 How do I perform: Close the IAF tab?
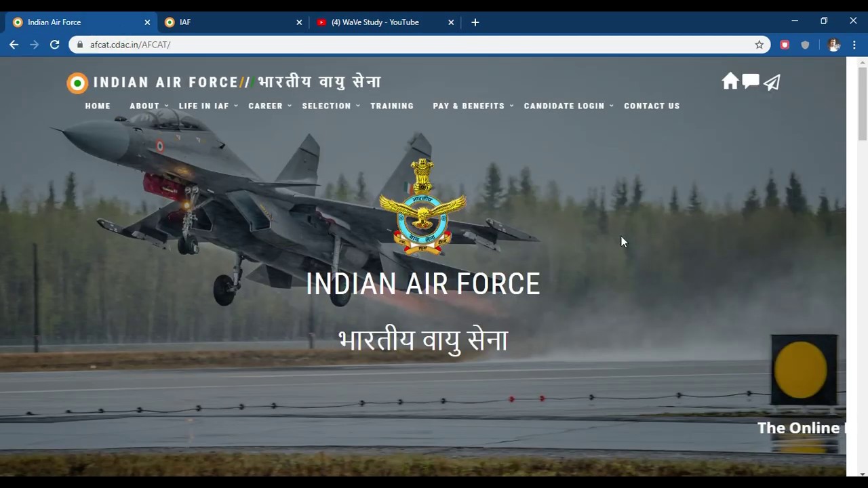pyautogui.click(x=299, y=22)
